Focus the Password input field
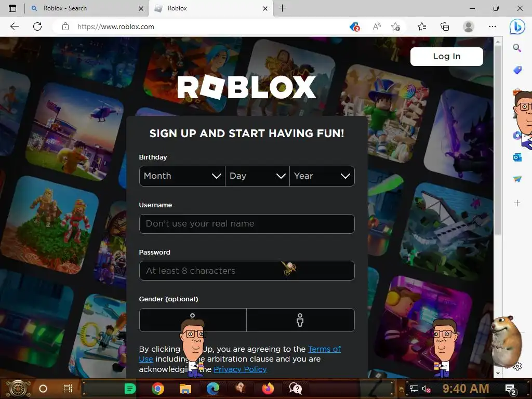The width and height of the screenshot is (532, 399). (x=247, y=271)
